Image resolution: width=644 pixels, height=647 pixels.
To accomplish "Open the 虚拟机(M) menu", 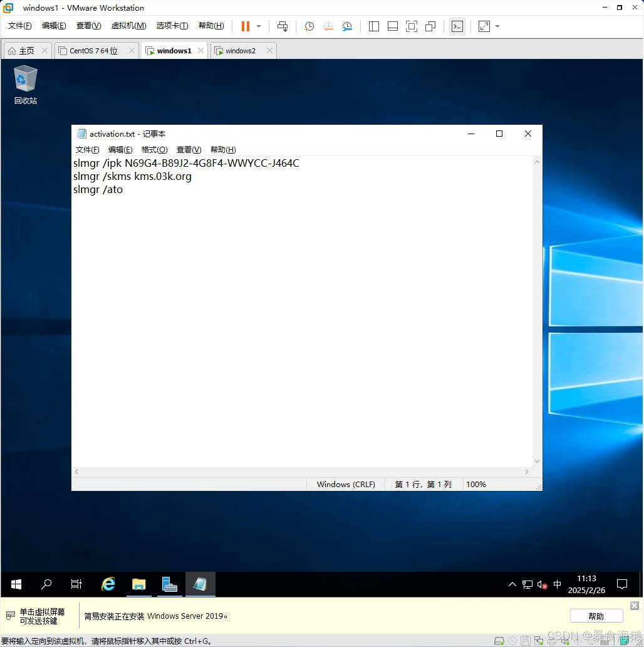I will [x=128, y=26].
